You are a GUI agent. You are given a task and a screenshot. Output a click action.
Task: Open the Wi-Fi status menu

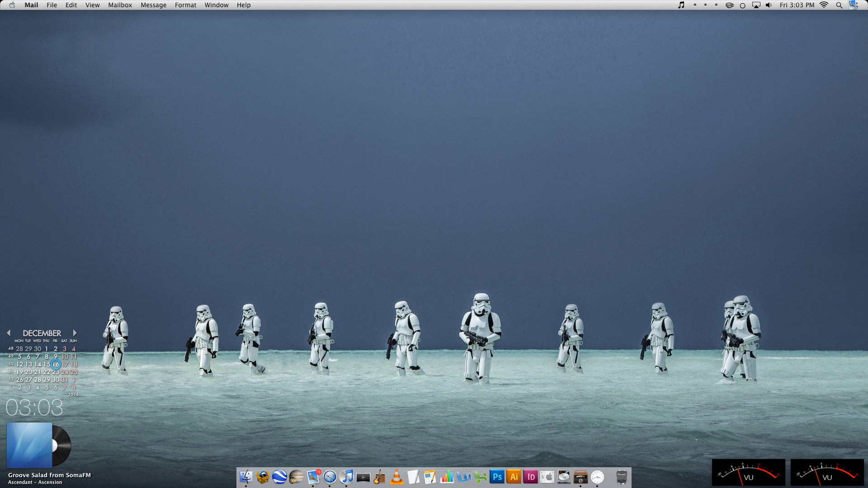click(824, 5)
